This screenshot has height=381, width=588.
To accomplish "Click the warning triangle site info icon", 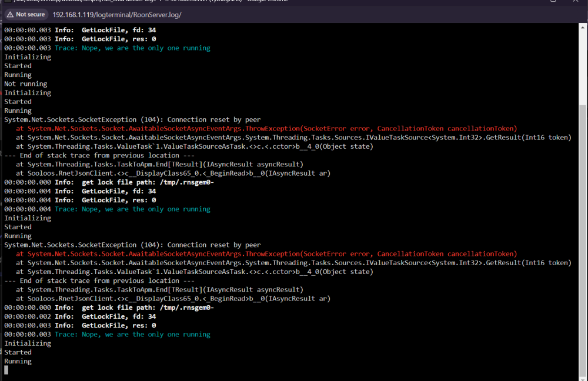I will click(10, 15).
